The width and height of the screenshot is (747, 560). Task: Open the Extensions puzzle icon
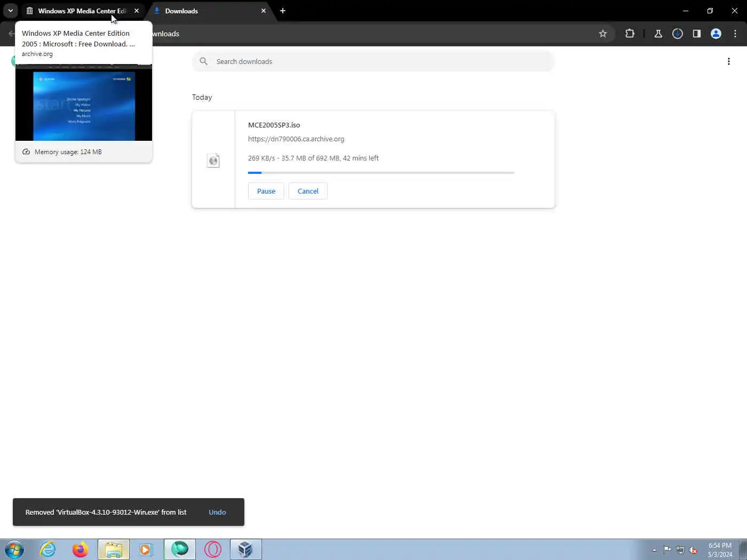tap(630, 34)
